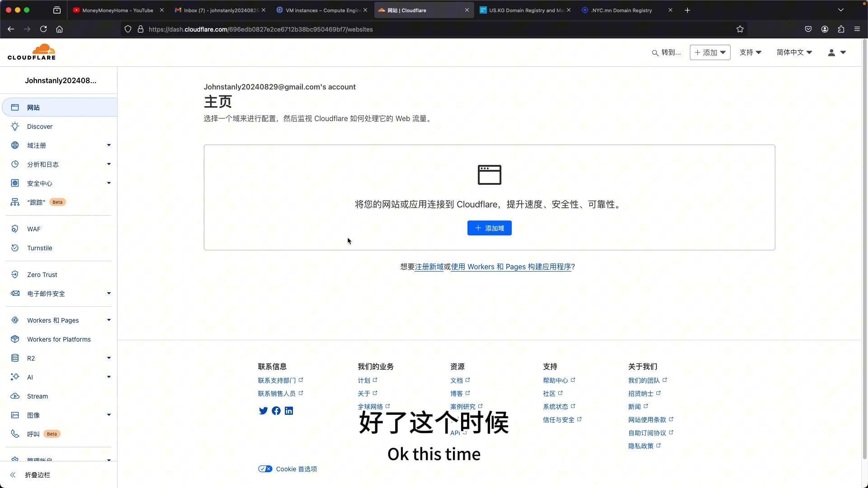Image resolution: width=868 pixels, height=488 pixels.
Task: Open the browser extensions puzzle icon
Action: (841, 29)
